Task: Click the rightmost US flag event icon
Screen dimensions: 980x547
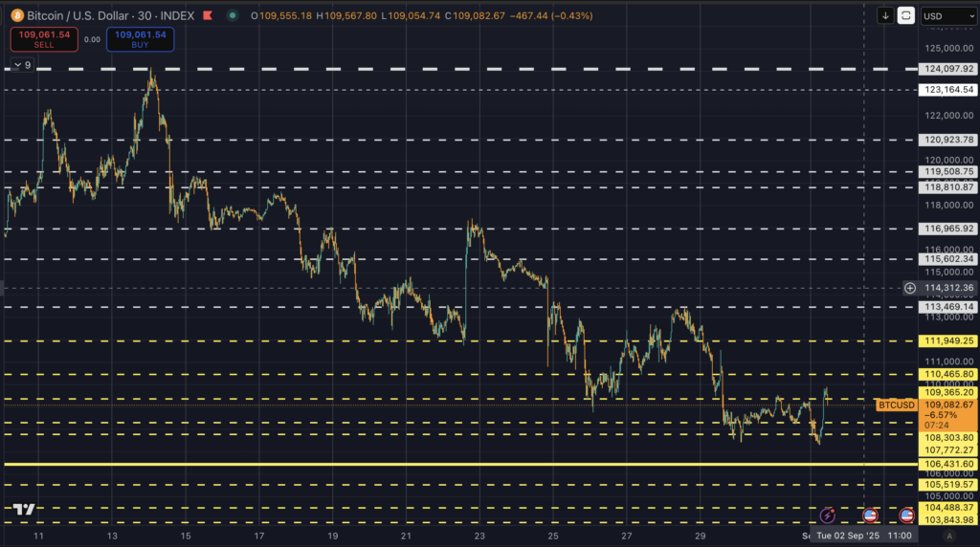Action: pos(905,515)
